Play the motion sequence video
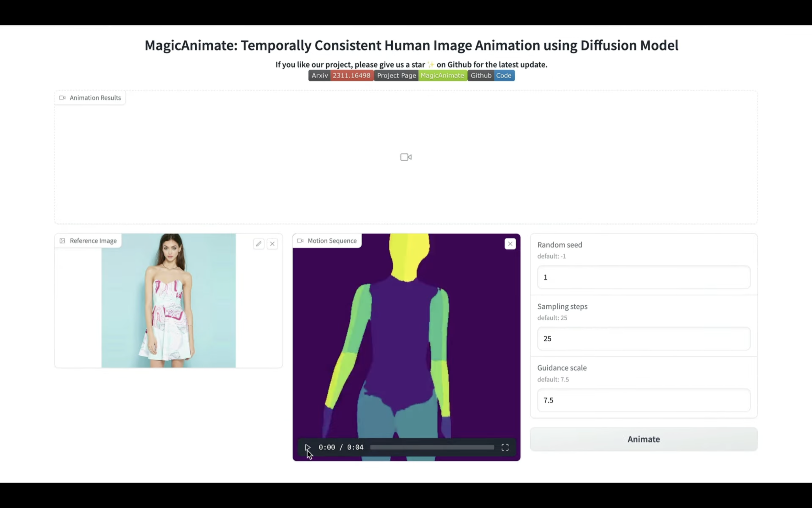 pos(307,447)
